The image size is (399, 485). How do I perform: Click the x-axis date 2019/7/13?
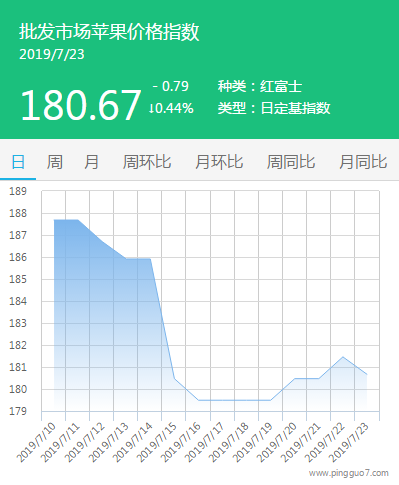(108, 442)
